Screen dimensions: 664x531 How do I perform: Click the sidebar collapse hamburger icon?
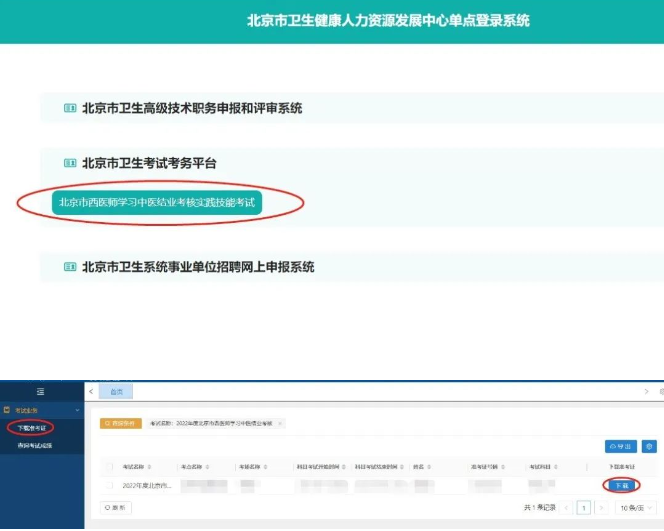[x=40, y=391]
